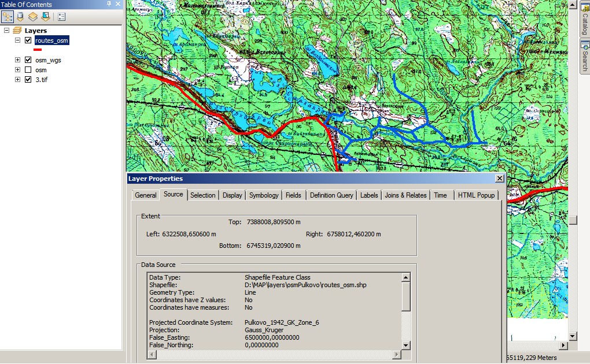Image resolution: width=590 pixels, height=364 pixels.
Task: Expand the osm layer entry
Action: pyautogui.click(x=17, y=69)
